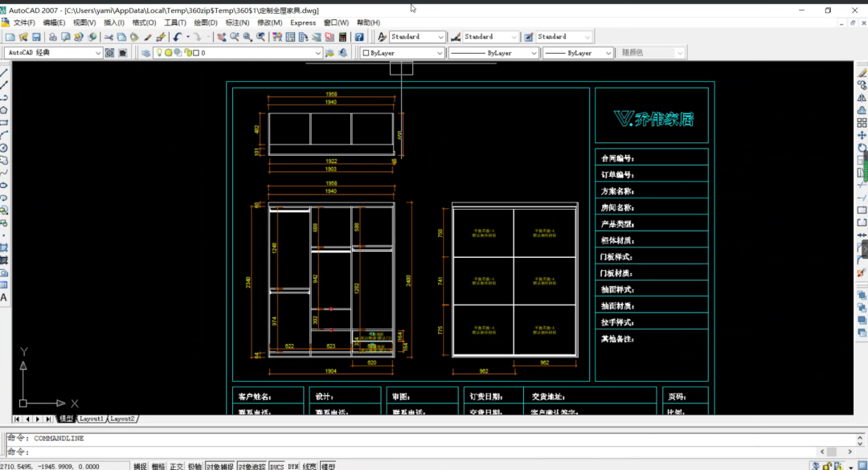Viewport: 868px width, 470px height.
Task: Open the ByLayer color dropdown
Action: coord(439,53)
